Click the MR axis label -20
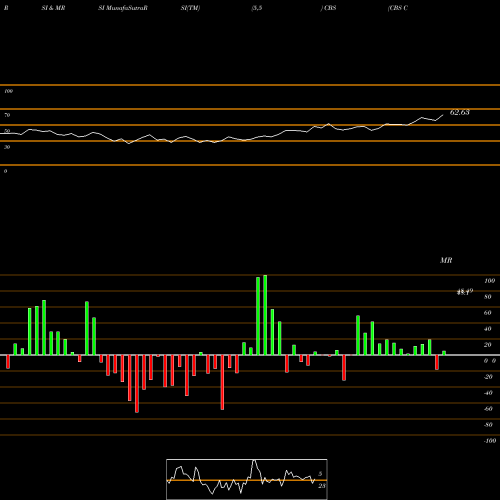 coord(488,377)
